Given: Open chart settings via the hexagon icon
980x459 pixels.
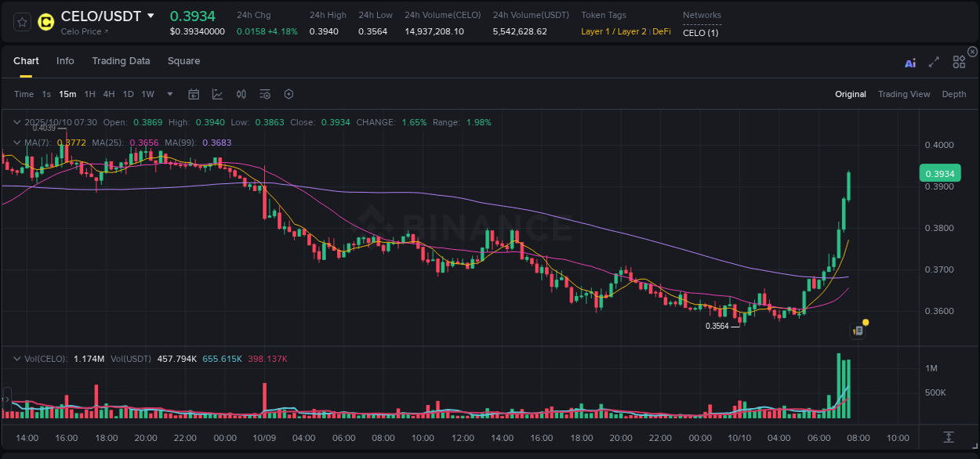Looking at the screenshot, I should [x=289, y=94].
